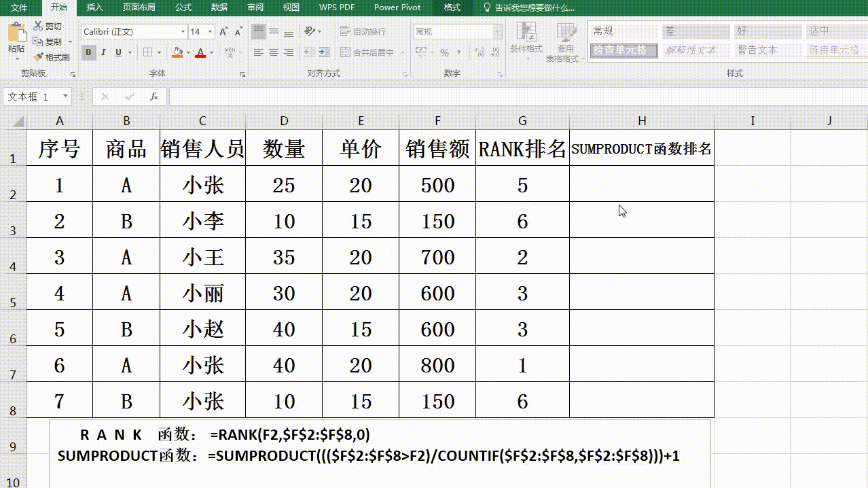Apply fill color with paint bucket icon
This screenshot has height=488, width=868.
tap(177, 52)
